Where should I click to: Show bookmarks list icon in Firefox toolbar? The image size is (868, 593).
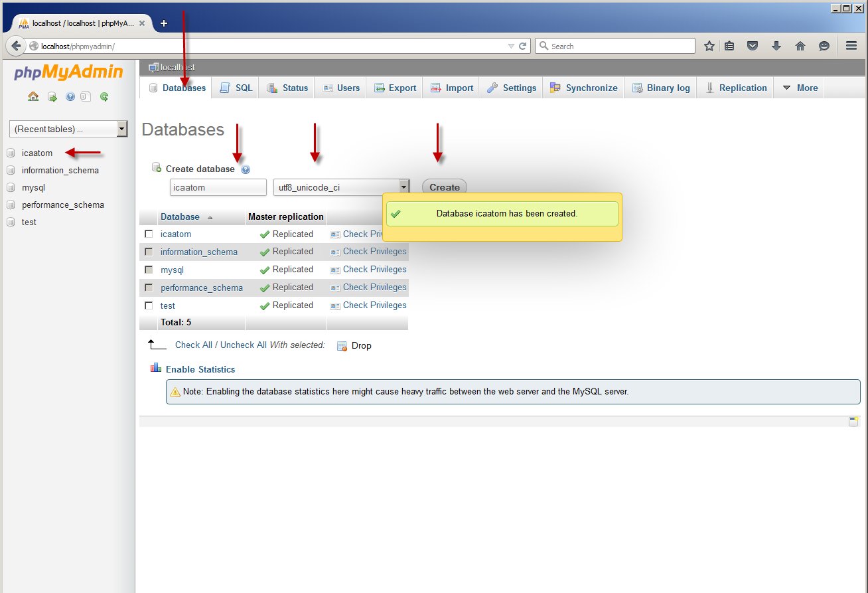click(x=729, y=46)
